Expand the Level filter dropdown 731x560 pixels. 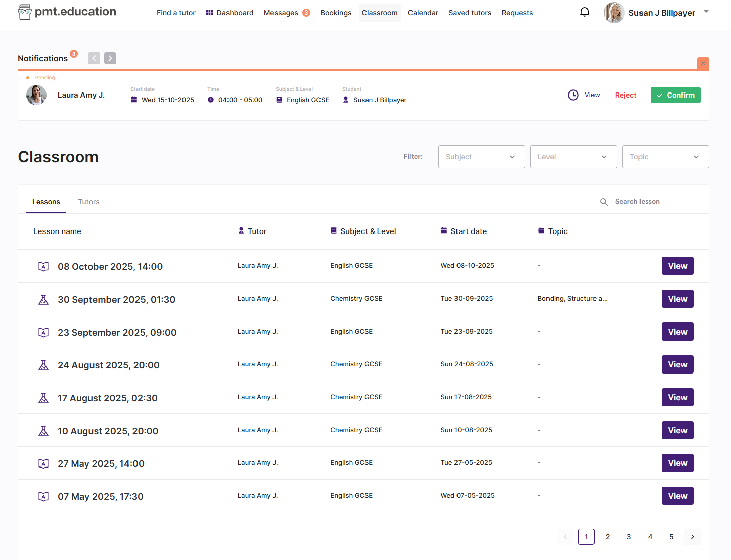(x=573, y=157)
